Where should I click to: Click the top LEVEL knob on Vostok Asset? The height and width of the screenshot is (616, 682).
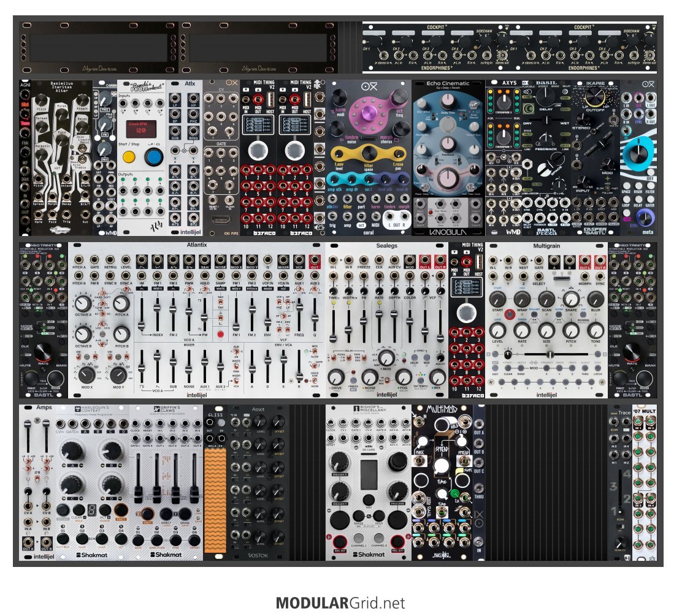pyautogui.click(x=261, y=420)
